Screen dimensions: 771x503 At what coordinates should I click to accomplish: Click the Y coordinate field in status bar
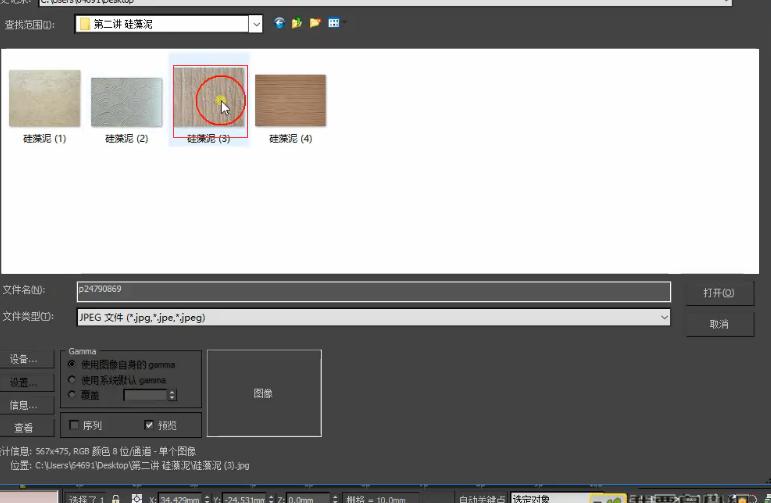click(x=244, y=499)
